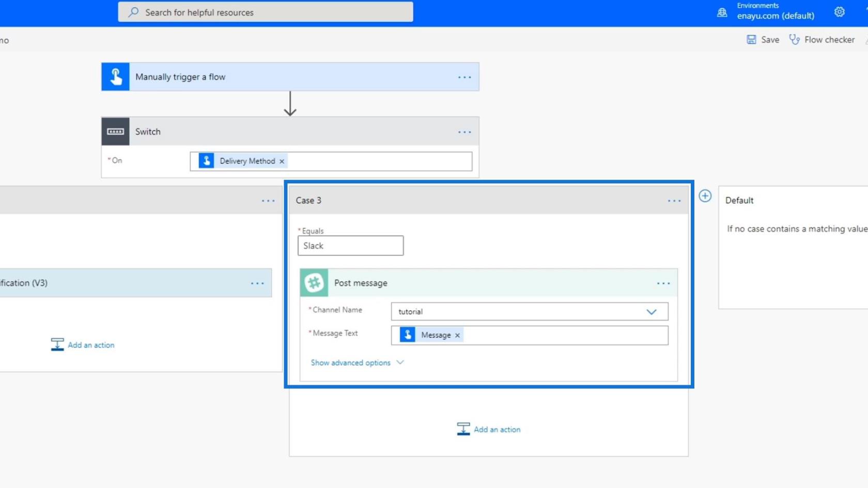
Task: Focus the Search for helpful resources field
Action: (x=266, y=12)
